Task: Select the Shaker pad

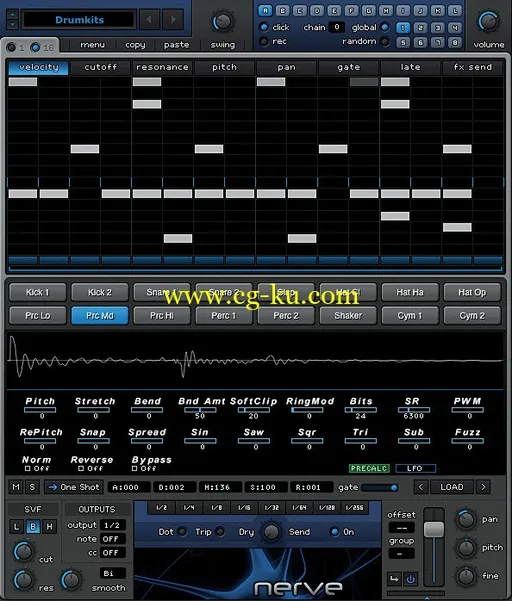Action: 348,316
